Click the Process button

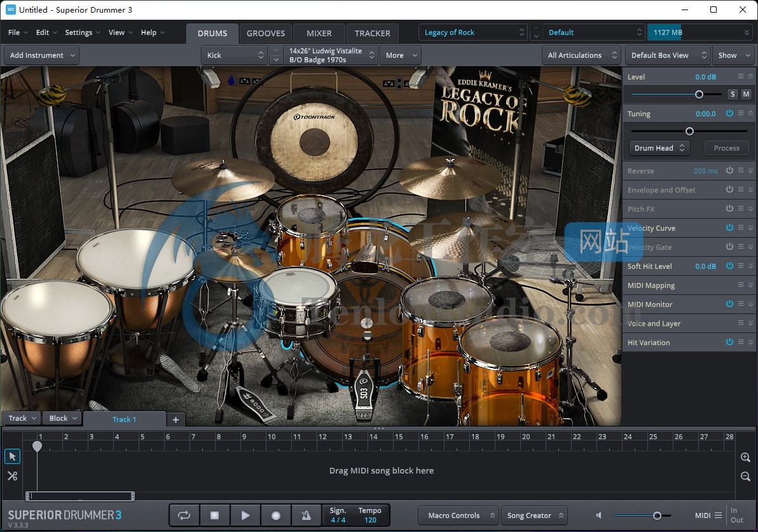[x=727, y=148]
